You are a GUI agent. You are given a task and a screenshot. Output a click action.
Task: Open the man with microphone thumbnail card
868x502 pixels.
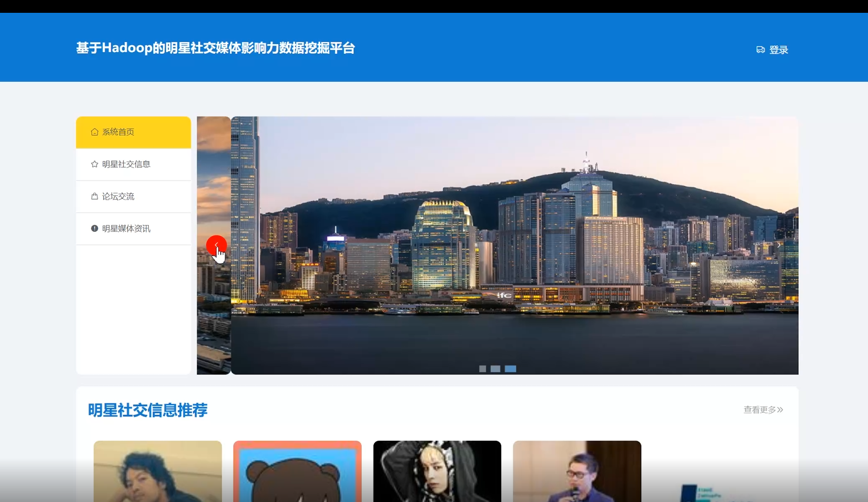(x=577, y=471)
